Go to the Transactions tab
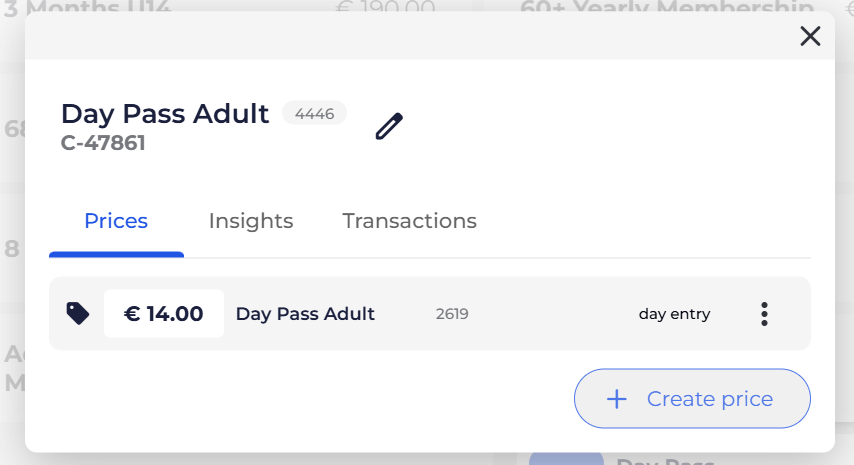Viewport: 854px width, 465px height. pos(409,221)
